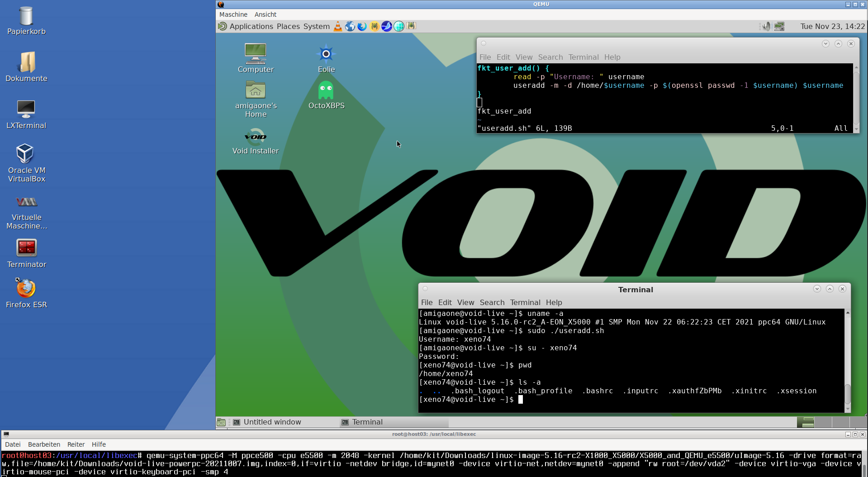Open the Virtuelle Maschine desktop icon
Viewport: 868px width, 477px height.
(x=26, y=212)
